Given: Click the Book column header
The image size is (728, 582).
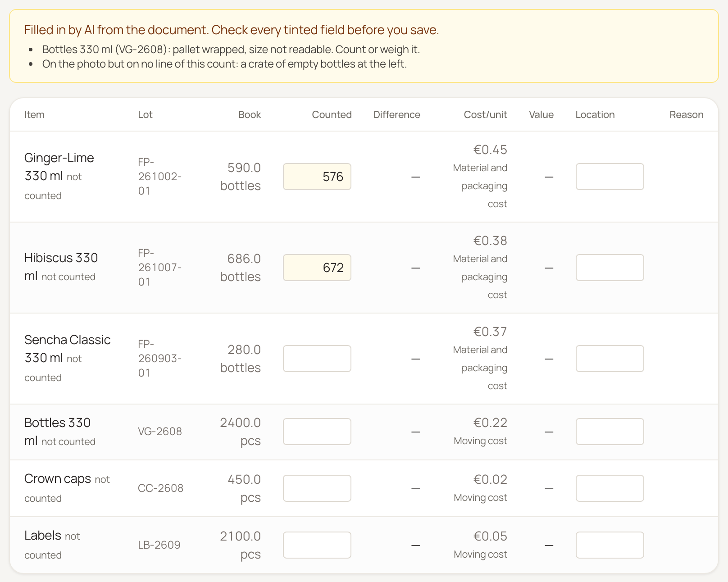Looking at the screenshot, I should coord(250,114).
